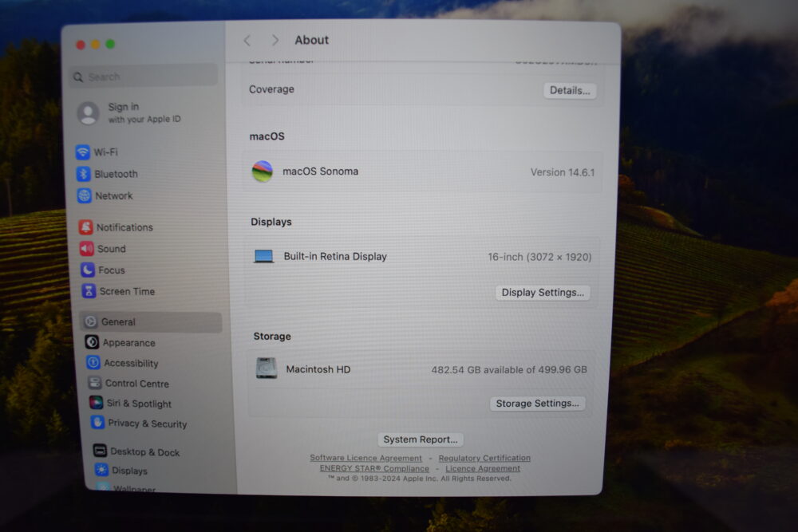Click the Apple ID avatar icon
Image resolution: width=798 pixels, height=532 pixels.
[88, 112]
